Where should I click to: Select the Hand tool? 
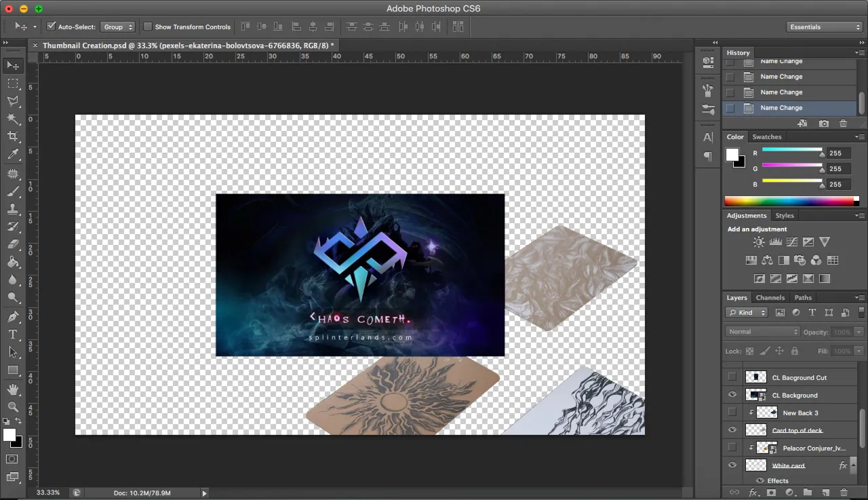[13, 389]
